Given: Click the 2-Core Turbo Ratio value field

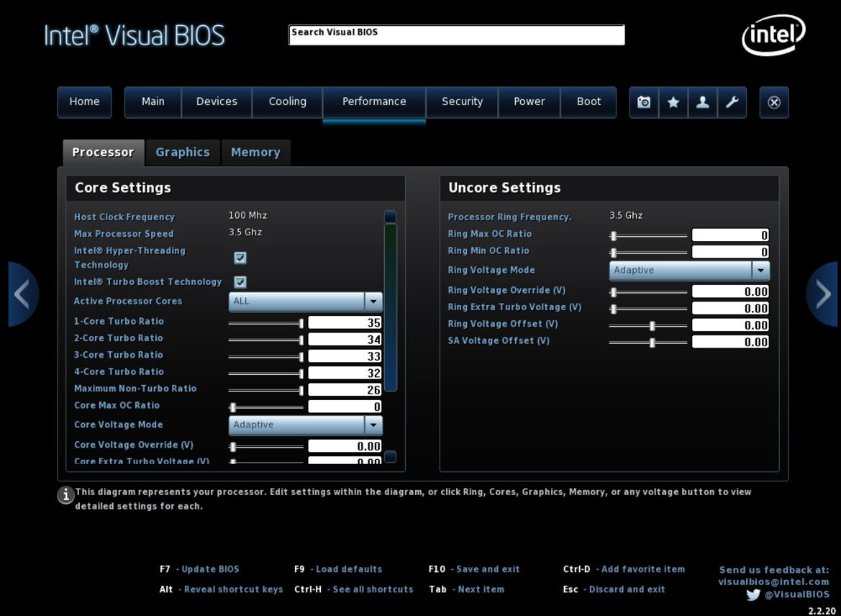Looking at the screenshot, I should [x=345, y=339].
